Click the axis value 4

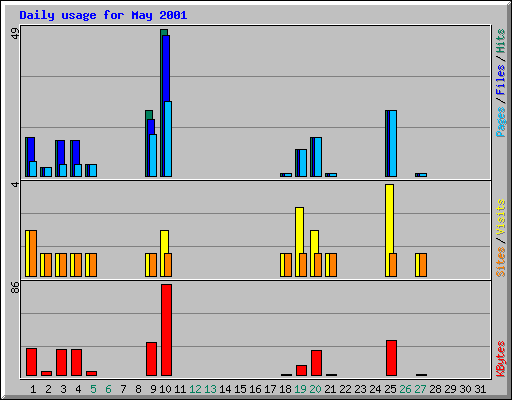coord(15,184)
